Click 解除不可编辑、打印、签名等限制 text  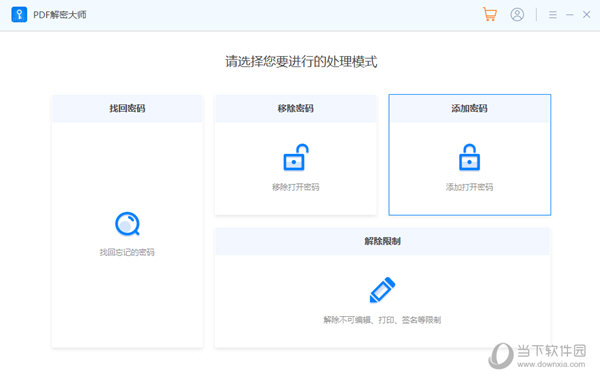(382, 320)
